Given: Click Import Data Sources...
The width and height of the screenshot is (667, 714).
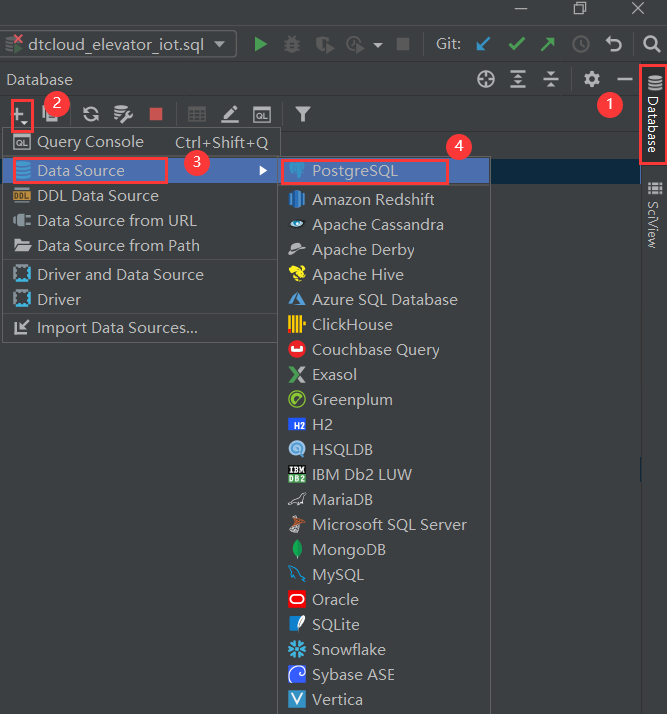Looking at the screenshot, I should 140,328.
